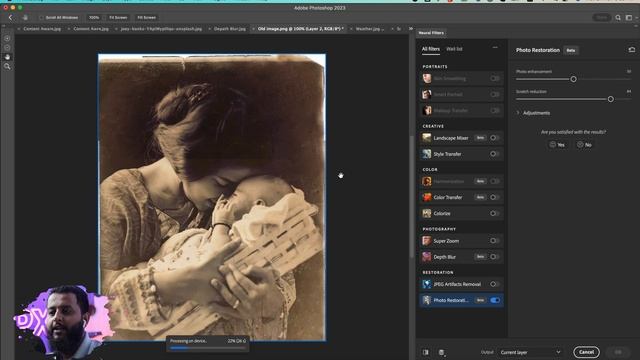Click the Photo enhancement slider handle
This screenshot has height=360, width=640.
coord(573,79)
